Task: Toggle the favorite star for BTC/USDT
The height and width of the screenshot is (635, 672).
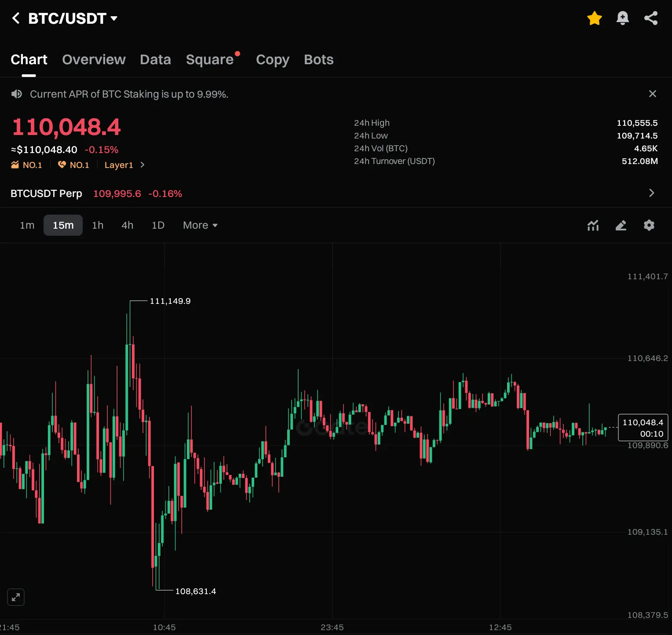Action: 594,18
